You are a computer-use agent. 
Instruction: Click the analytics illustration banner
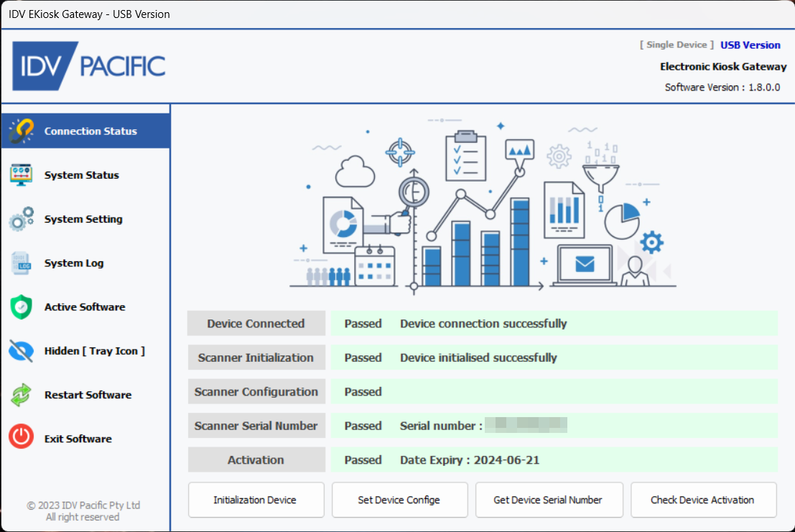(x=482, y=206)
